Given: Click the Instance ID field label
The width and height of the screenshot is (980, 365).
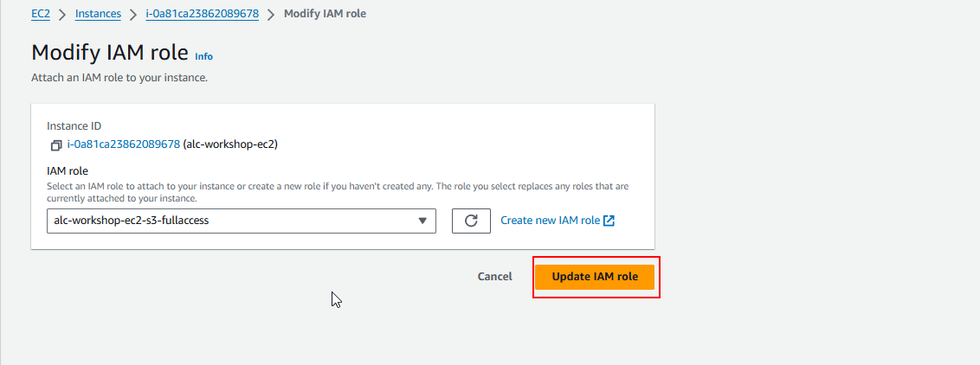Looking at the screenshot, I should click(74, 126).
